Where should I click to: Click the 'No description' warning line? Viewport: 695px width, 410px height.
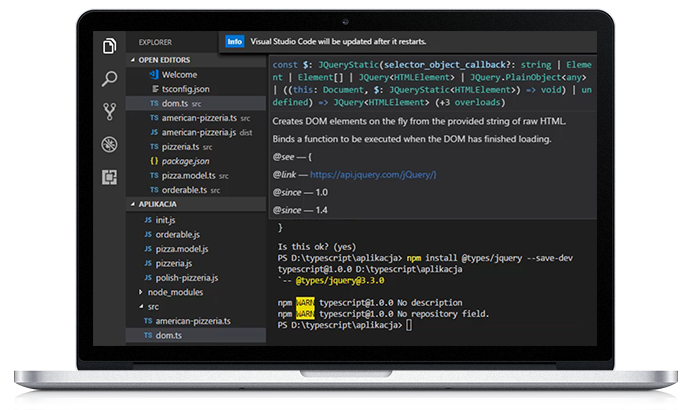(370, 303)
